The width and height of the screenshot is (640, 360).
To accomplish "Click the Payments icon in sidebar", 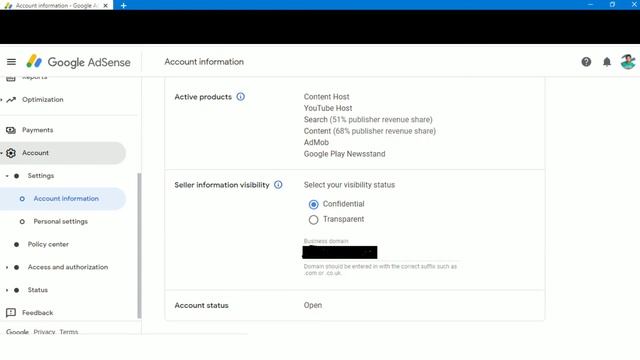I will 11,130.
